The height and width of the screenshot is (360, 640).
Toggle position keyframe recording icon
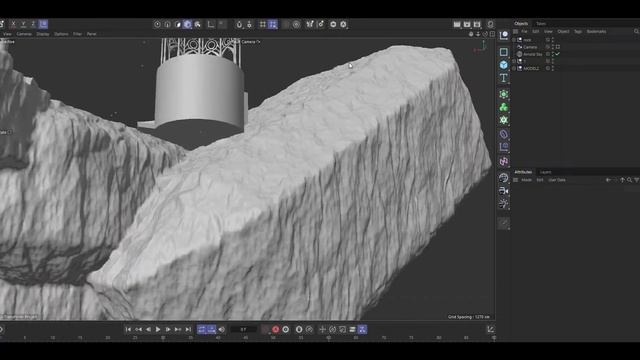[322, 329]
